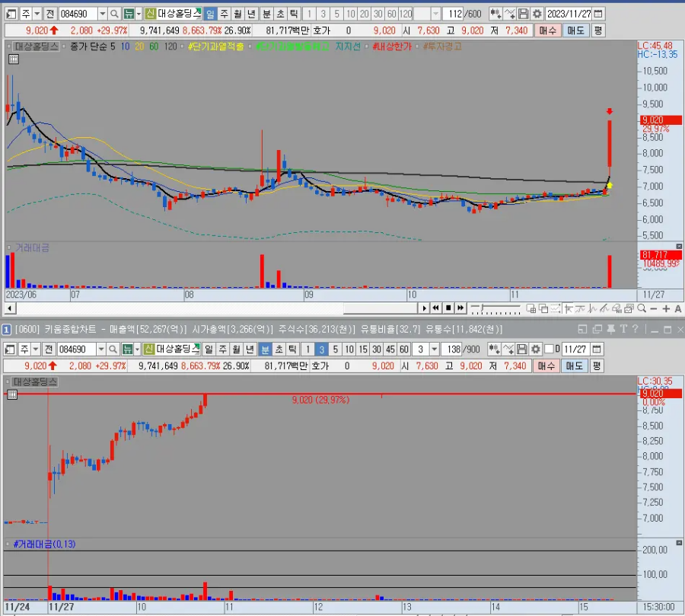Expand the arrow next to the lower chart 뉴 icon
The height and width of the screenshot is (616, 685).
point(137,349)
